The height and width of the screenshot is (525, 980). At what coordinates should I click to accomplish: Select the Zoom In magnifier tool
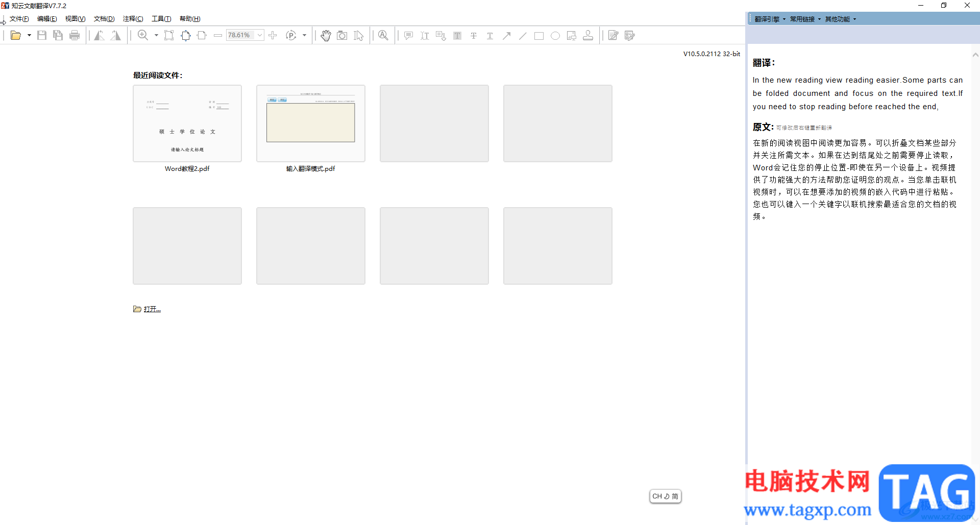pyautogui.click(x=143, y=35)
